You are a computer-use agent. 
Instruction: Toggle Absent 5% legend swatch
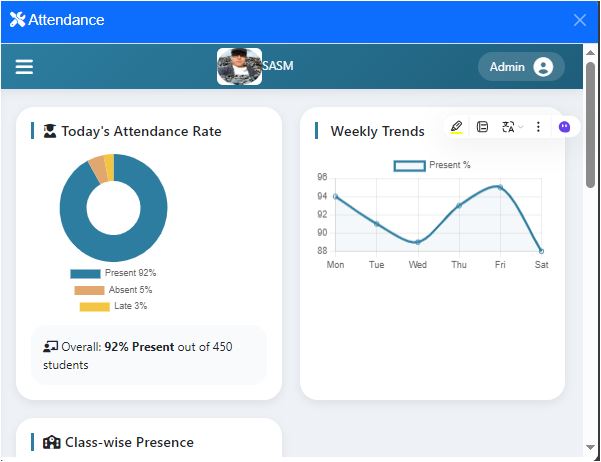(89, 290)
